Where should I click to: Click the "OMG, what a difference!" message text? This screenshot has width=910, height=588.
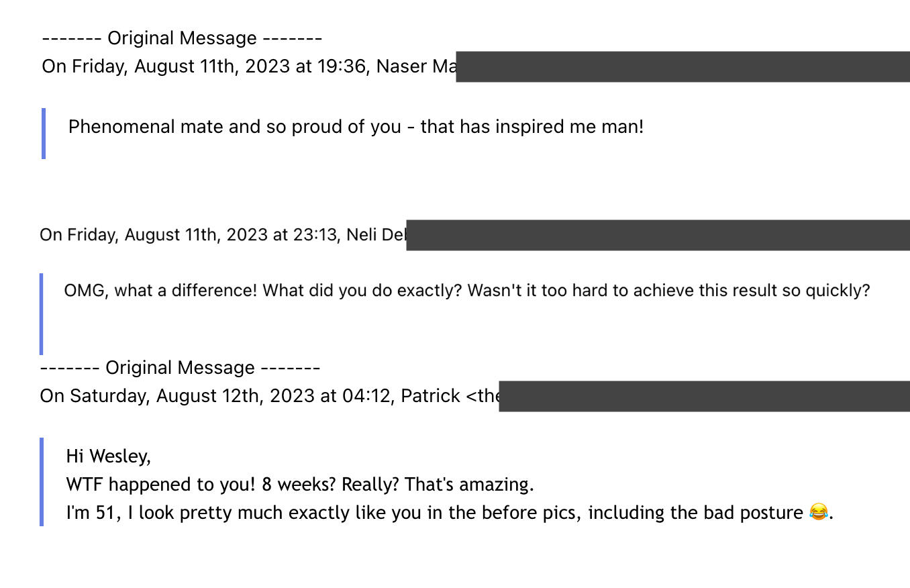click(466, 291)
